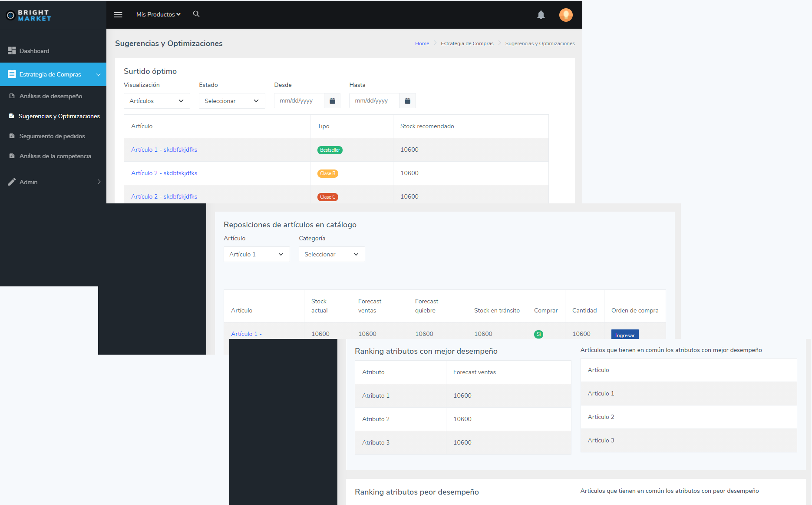Open the Hasta calendar picker icon
Screen dimensions: 812x505
tap(407, 101)
